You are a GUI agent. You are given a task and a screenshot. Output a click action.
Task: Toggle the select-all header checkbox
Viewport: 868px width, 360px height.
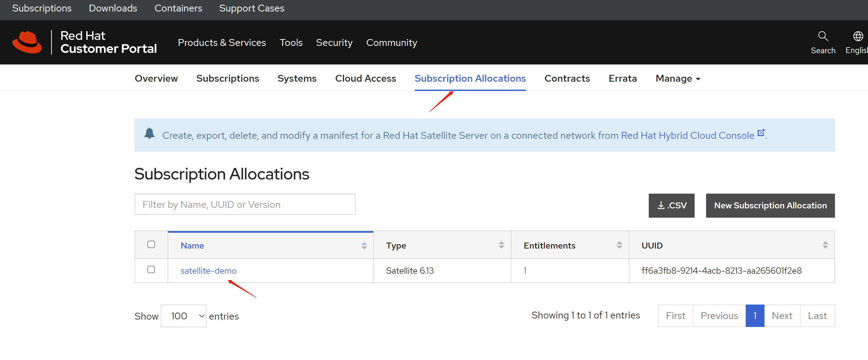click(151, 244)
